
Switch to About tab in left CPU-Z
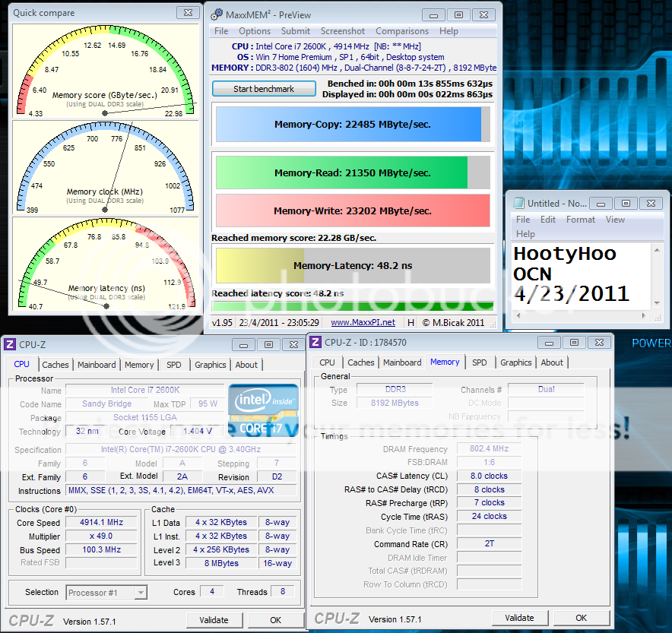coord(246,365)
